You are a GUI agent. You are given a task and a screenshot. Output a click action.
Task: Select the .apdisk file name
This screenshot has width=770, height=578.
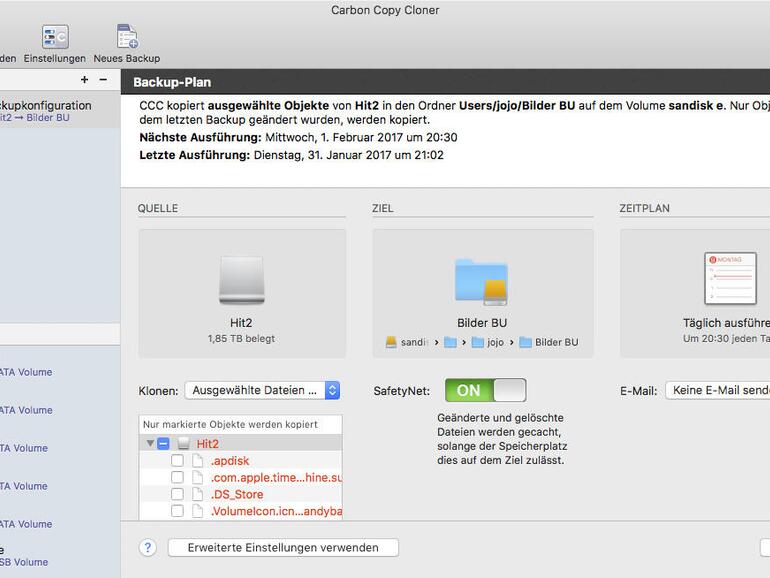230,461
